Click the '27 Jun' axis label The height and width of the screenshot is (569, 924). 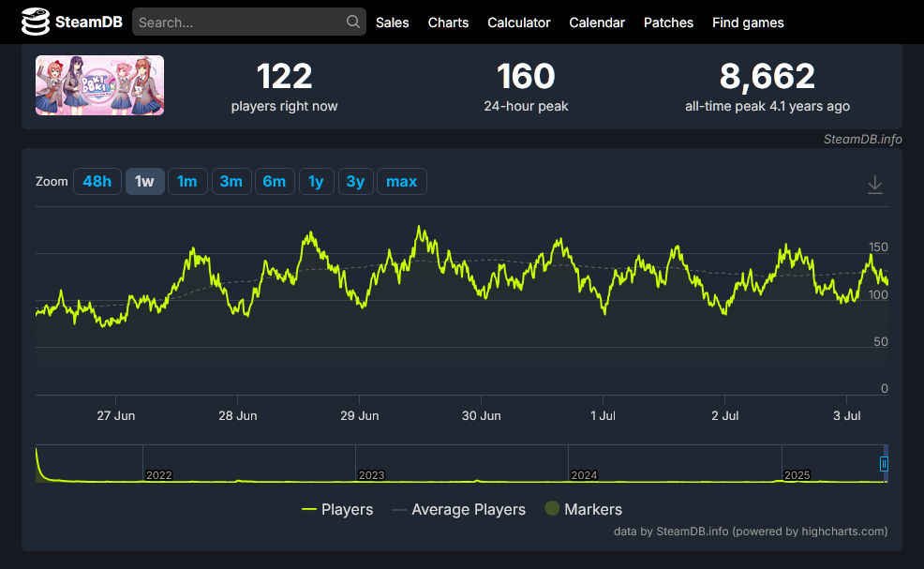[x=116, y=415]
